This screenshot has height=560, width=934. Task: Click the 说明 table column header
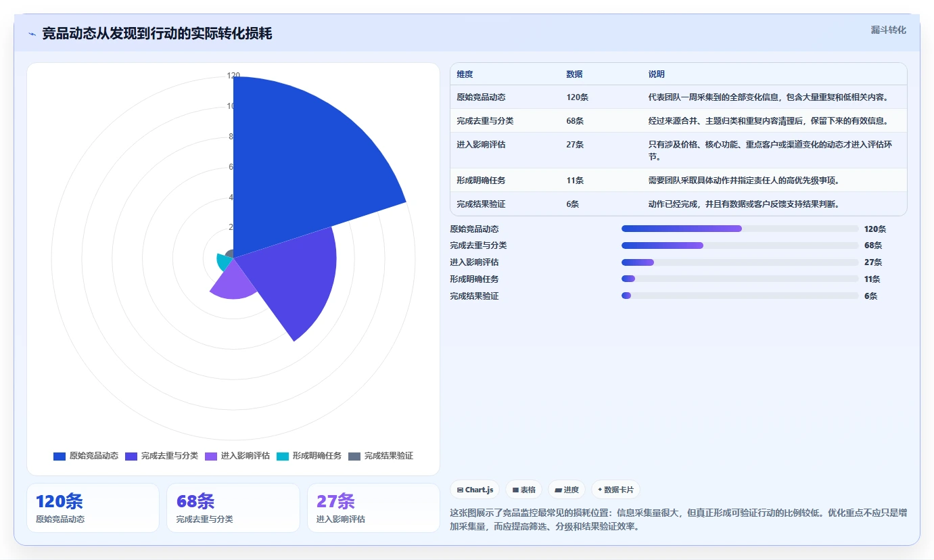point(656,74)
